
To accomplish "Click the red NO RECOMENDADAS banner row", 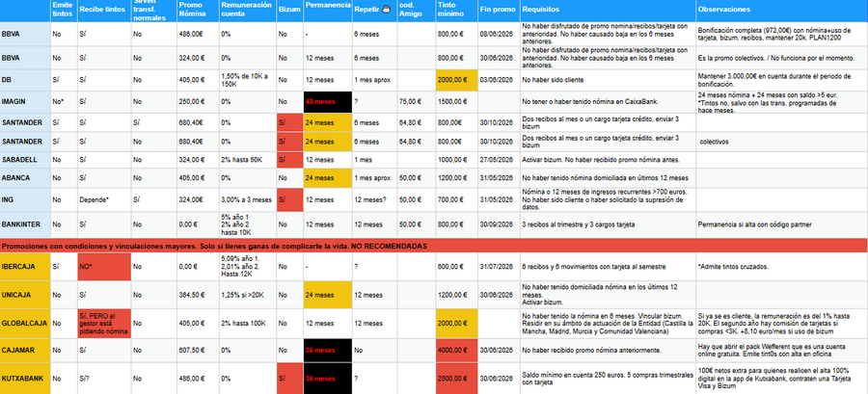I will 434,246.
